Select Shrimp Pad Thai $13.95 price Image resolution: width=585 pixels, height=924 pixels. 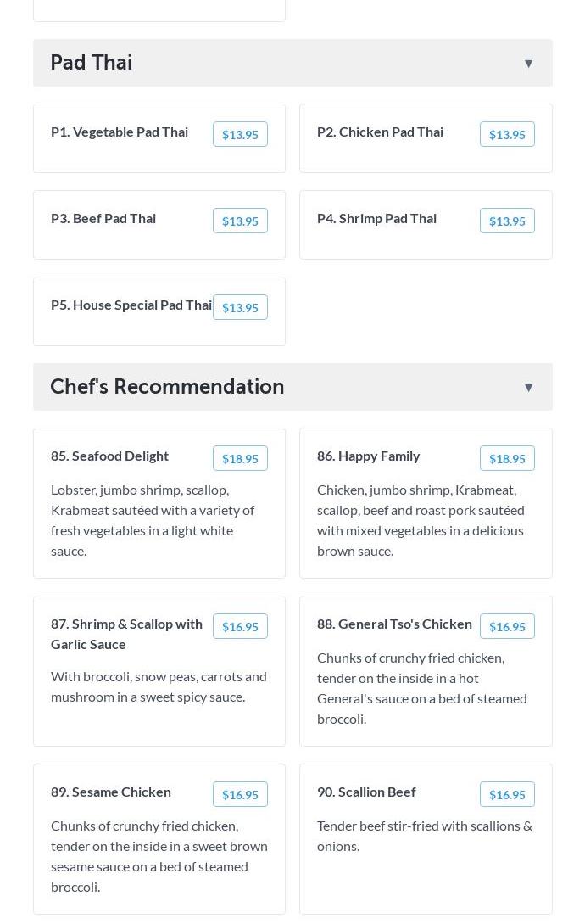[x=507, y=221]
